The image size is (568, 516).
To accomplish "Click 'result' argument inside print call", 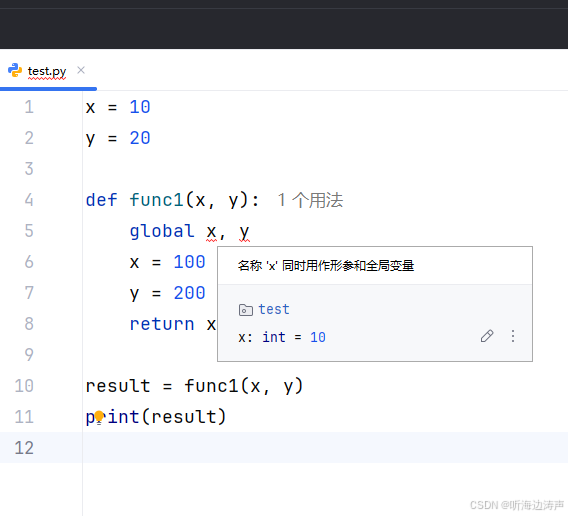I will pyautogui.click(x=184, y=417).
